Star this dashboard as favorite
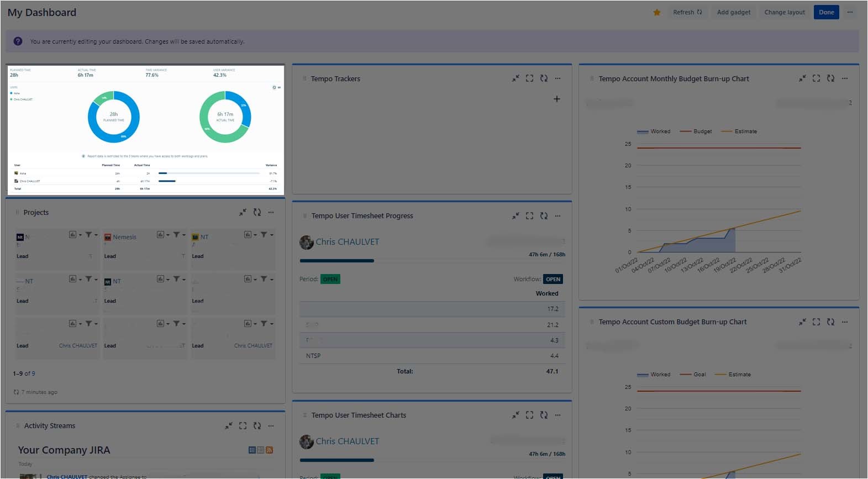 (656, 13)
